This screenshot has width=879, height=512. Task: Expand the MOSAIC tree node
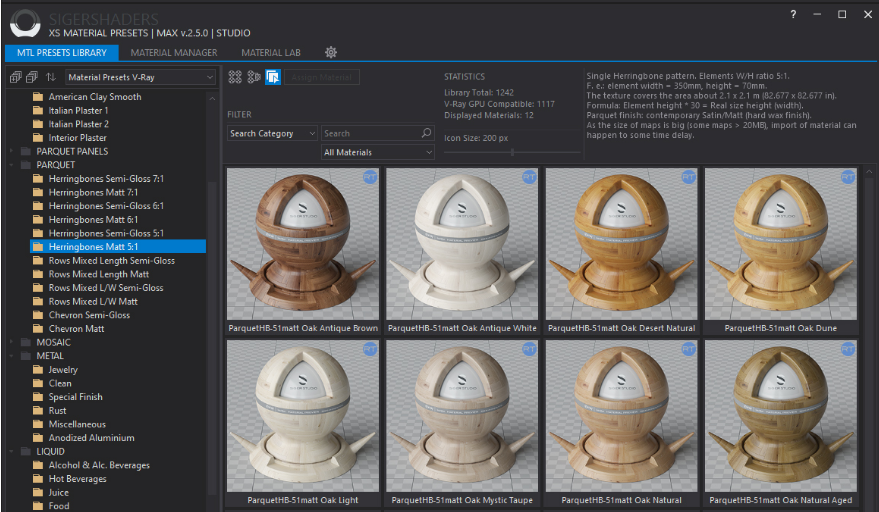point(11,342)
